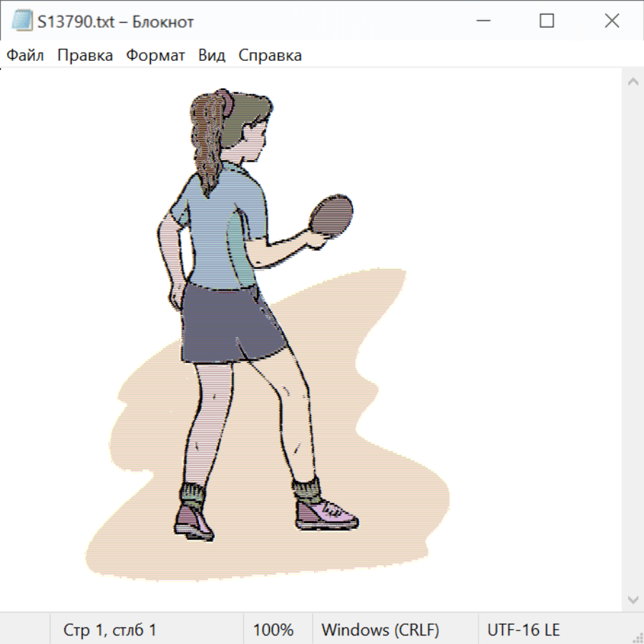Click the scroll up arrow
Viewport: 644px width, 644px height.
[x=633, y=82]
